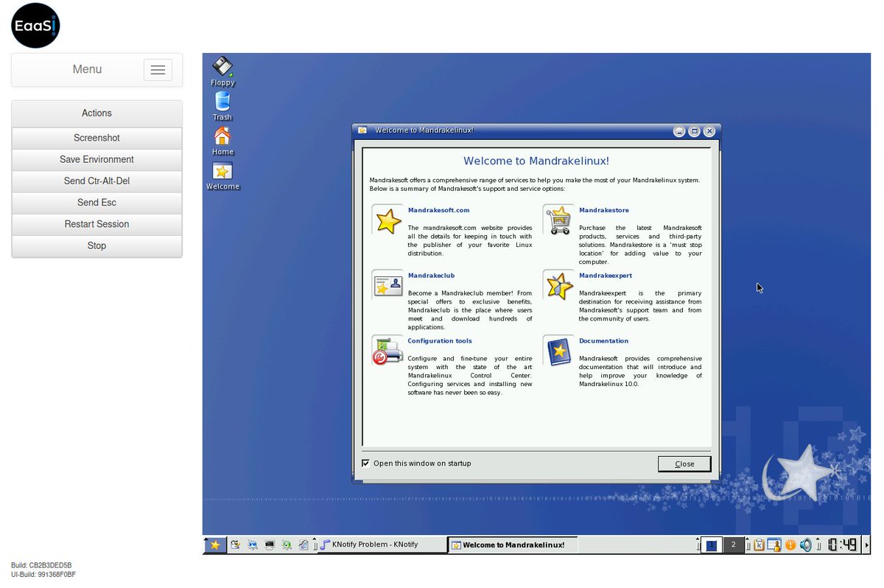Click the Mandrakeexpert star icon
Screen dimensions: 884x588
[x=559, y=285]
